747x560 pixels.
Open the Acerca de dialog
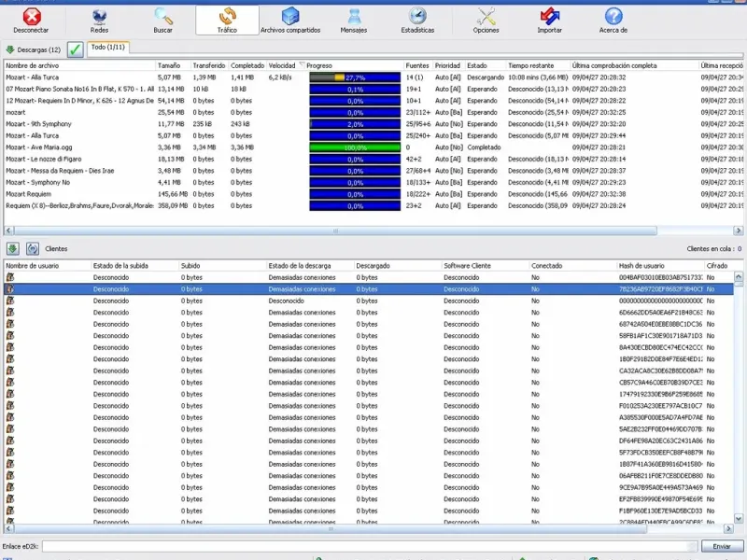click(613, 20)
